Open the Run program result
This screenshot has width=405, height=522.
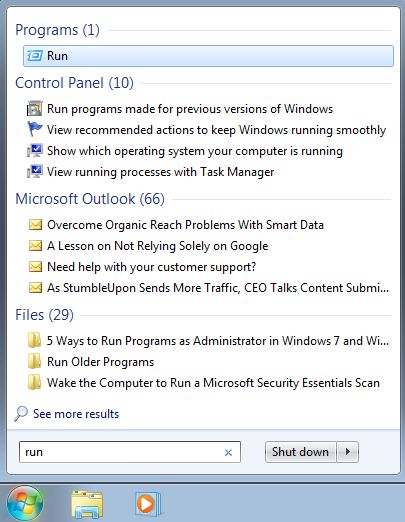[x=208, y=56]
